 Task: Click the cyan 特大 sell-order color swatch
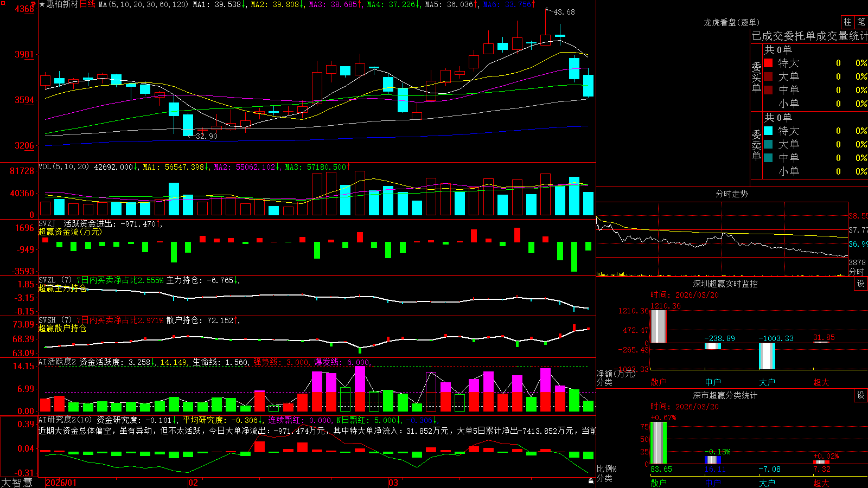click(x=768, y=131)
